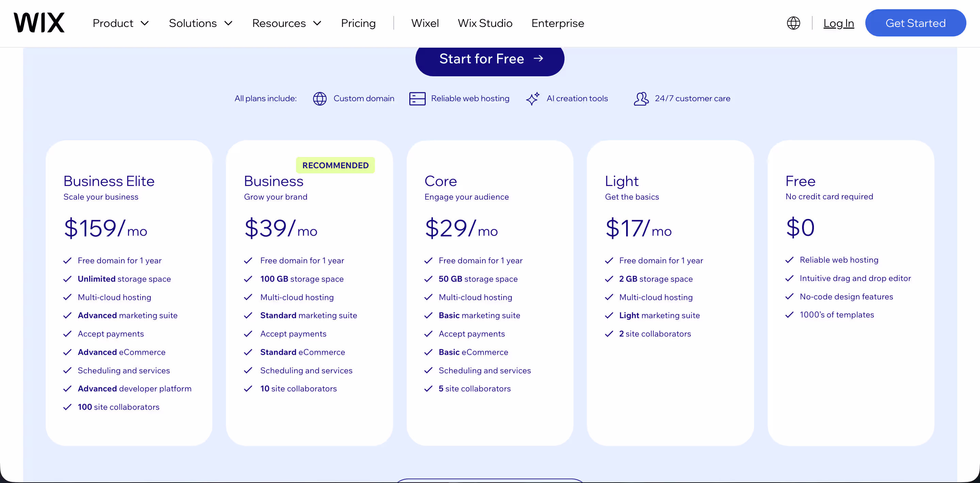980x483 pixels.
Task: Click checkmark beside Reliable web hosting in Free plan
Action: [x=789, y=260]
